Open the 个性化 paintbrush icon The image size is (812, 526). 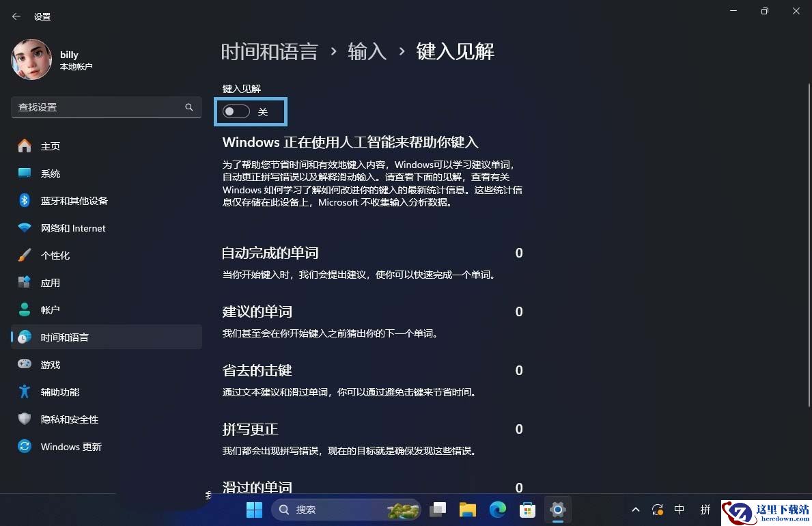[x=25, y=255]
